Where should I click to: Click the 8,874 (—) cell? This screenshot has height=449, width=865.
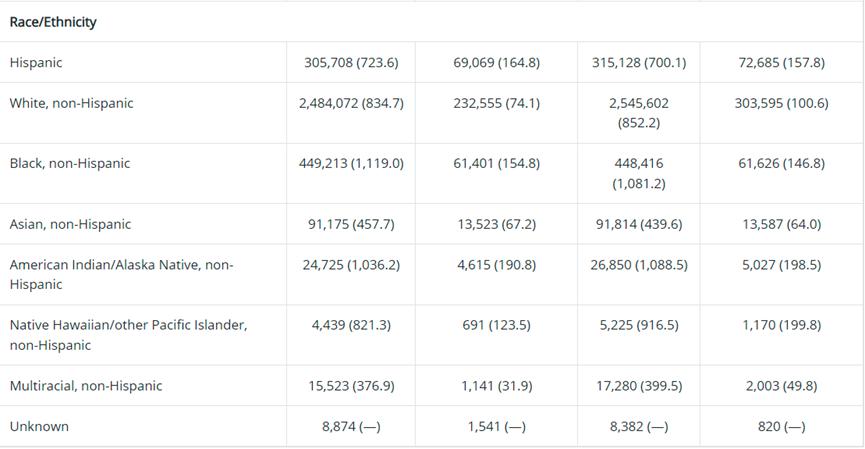click(351, 426)
